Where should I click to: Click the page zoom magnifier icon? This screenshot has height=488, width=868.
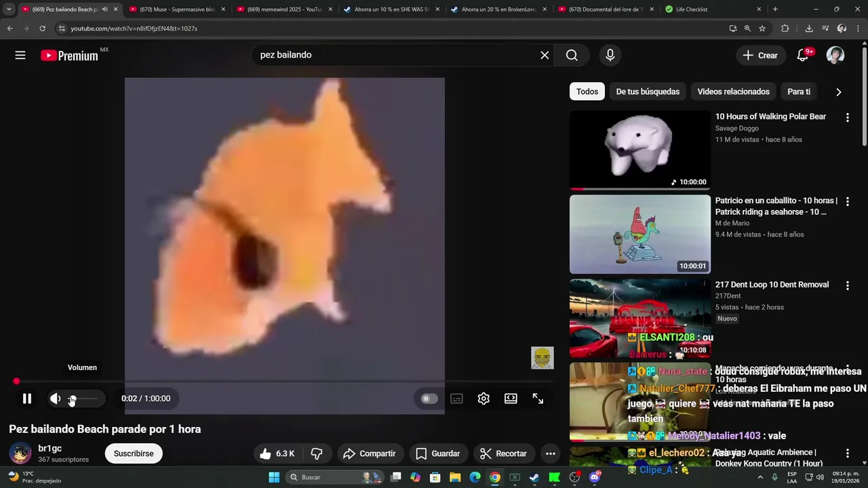747,28
